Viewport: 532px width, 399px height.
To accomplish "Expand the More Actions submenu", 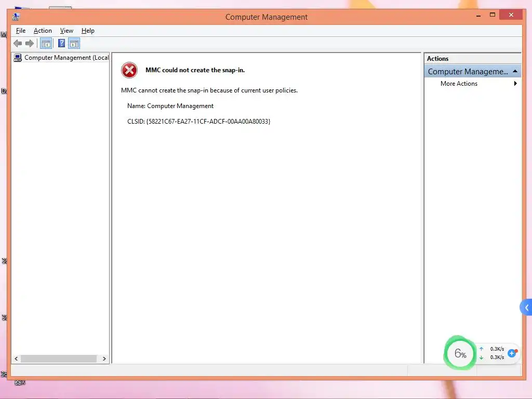I will (x=472, y=84).
